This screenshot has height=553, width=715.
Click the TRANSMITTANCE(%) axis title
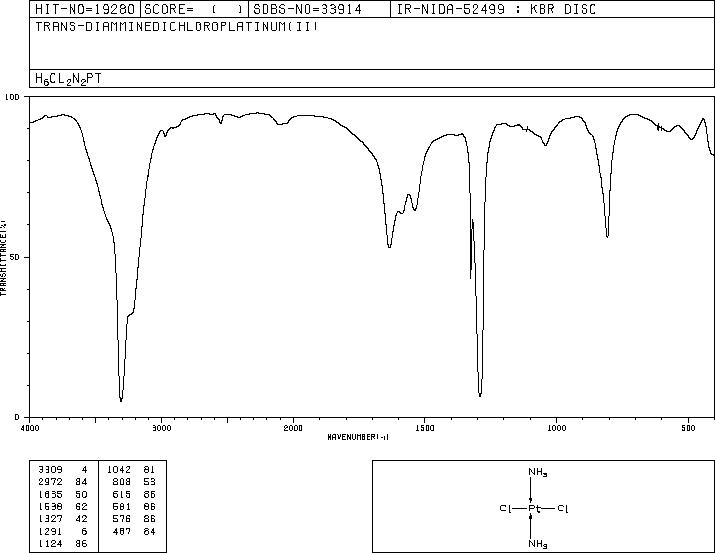[3, 258]
